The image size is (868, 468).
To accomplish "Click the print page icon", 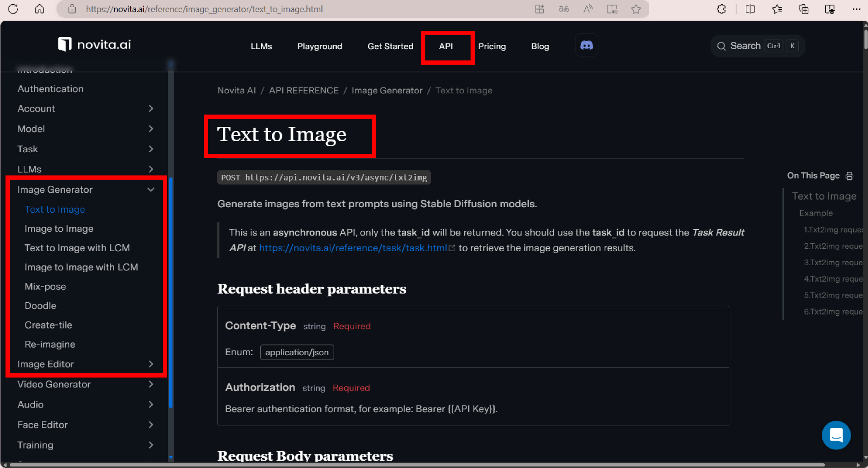I will [849, 176].
